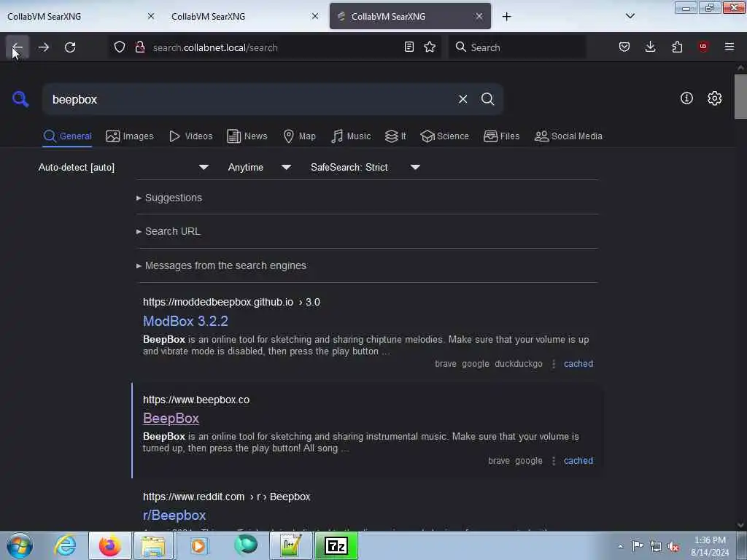
Task: Open the uBlock Origin extension icon
Action: (x=703, y=47)
